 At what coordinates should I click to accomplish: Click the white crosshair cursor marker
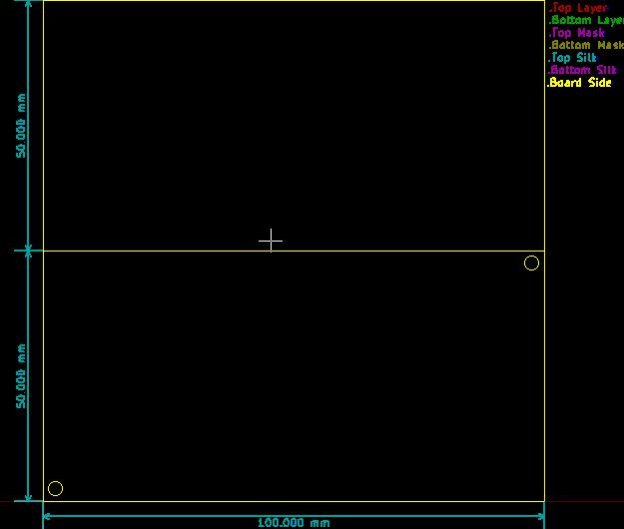270,241
